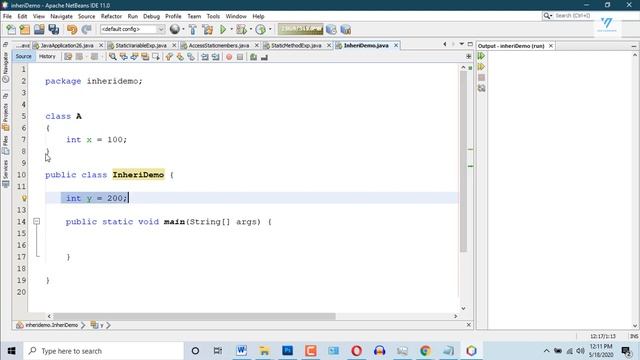Click the Uncomment icon in editor toolbar
The width and height of the screenshot is (640, 360).
click(264, 57)
